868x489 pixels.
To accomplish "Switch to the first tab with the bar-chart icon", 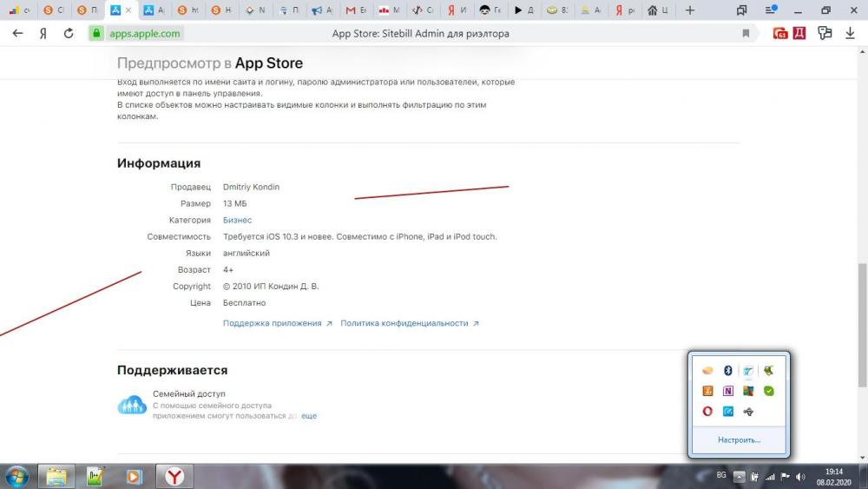I will [19, 10].
